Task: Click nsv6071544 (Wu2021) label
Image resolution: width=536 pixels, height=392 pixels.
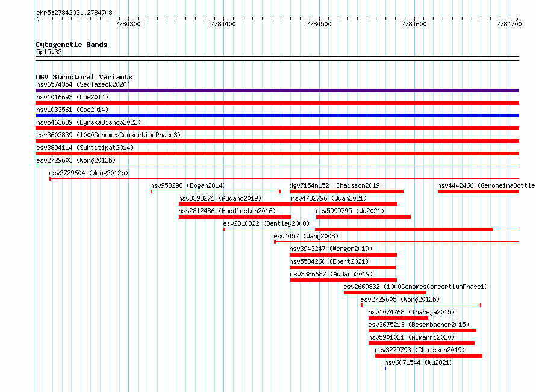Action: tap(419, 362)
